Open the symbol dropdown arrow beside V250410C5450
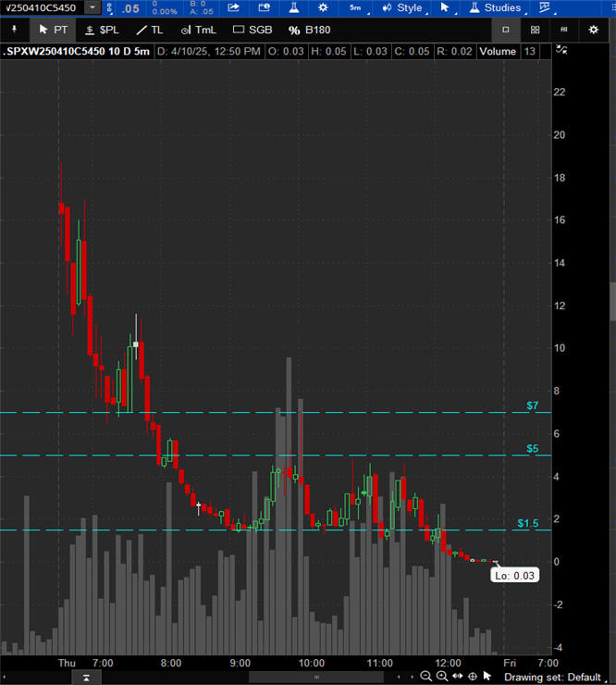Image resolution: width=616 pixels, height=685 pixels. click(92, 7)
